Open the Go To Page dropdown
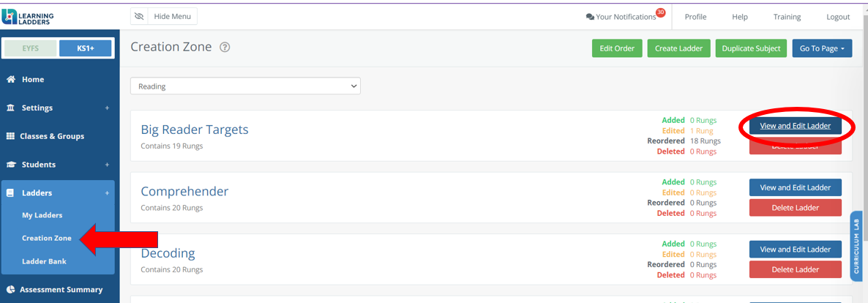 pos(822,48)
